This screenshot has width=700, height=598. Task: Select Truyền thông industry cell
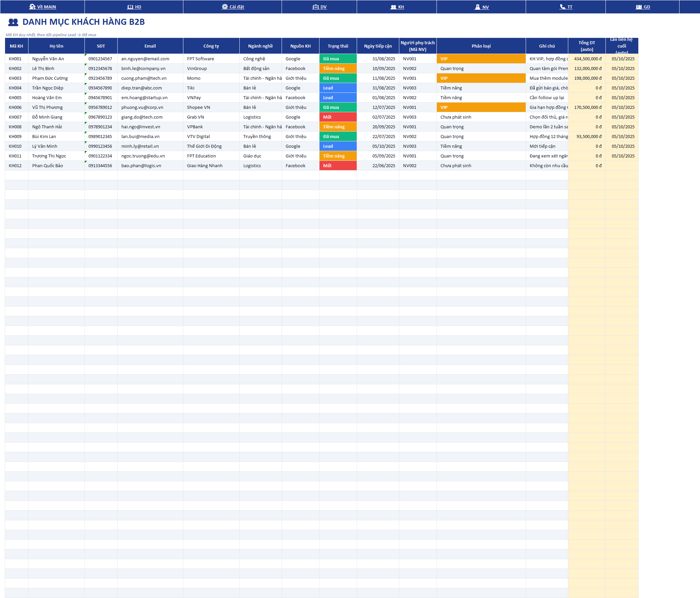260,137
